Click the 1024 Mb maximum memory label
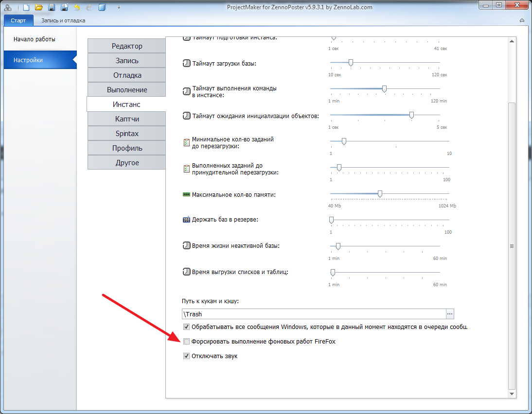Viewport: 532px width, 414px height. (447, 206)
